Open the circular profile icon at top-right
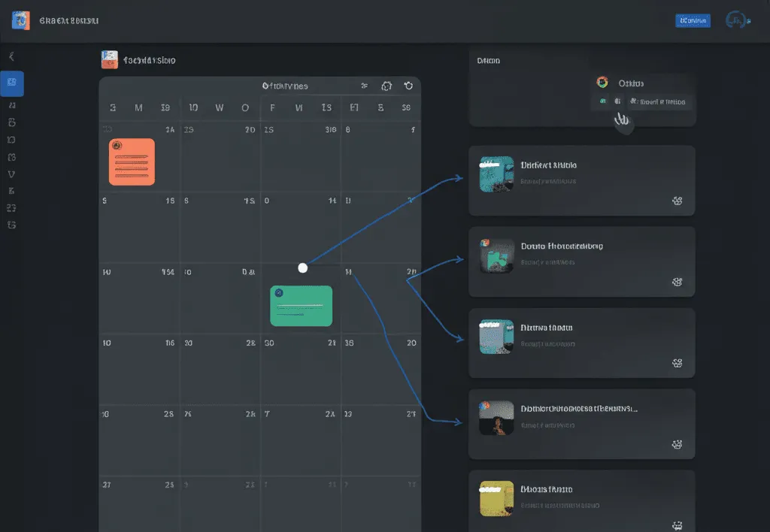Screen dimensions: 770x532 coord(735,21)
